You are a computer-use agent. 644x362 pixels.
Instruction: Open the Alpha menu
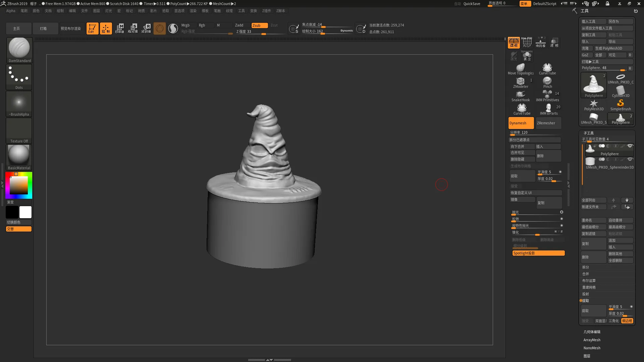coord(11,11)
